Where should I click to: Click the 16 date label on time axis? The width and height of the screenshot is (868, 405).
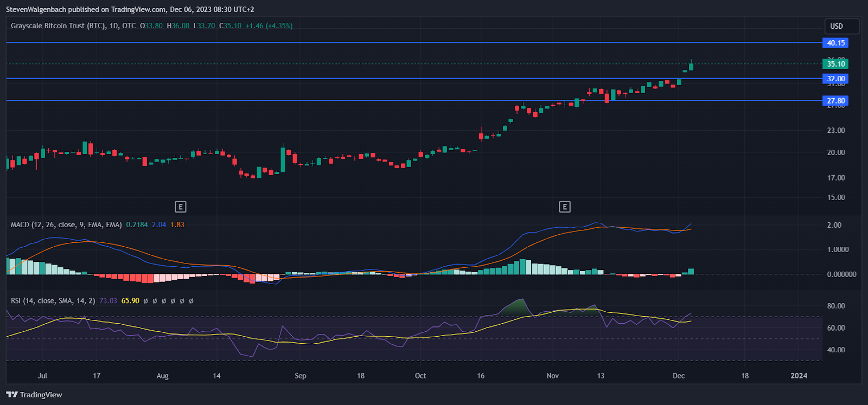[x=481, y=376]
